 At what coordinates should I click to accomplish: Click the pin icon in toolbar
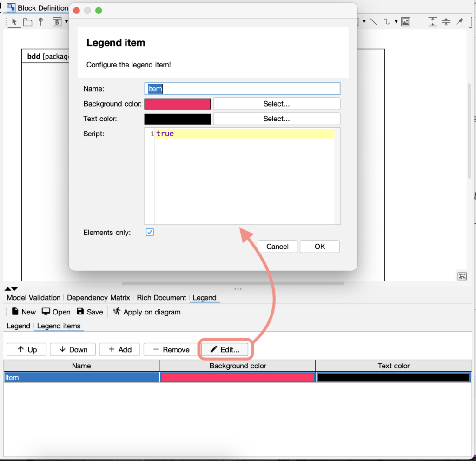(x=459, y=21)
